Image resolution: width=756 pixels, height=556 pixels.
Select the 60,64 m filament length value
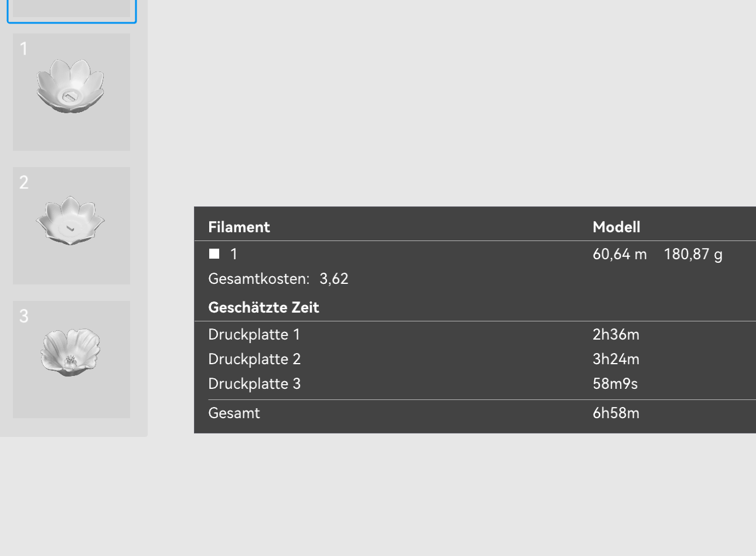619,254
